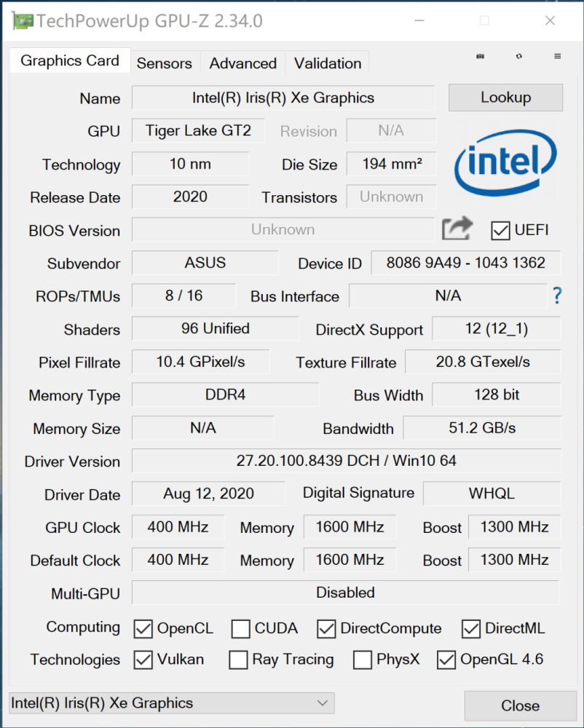Viewport: 584px width, 728px height.
Task: Click the BIOS export share icon
Action: coord(457,229)
